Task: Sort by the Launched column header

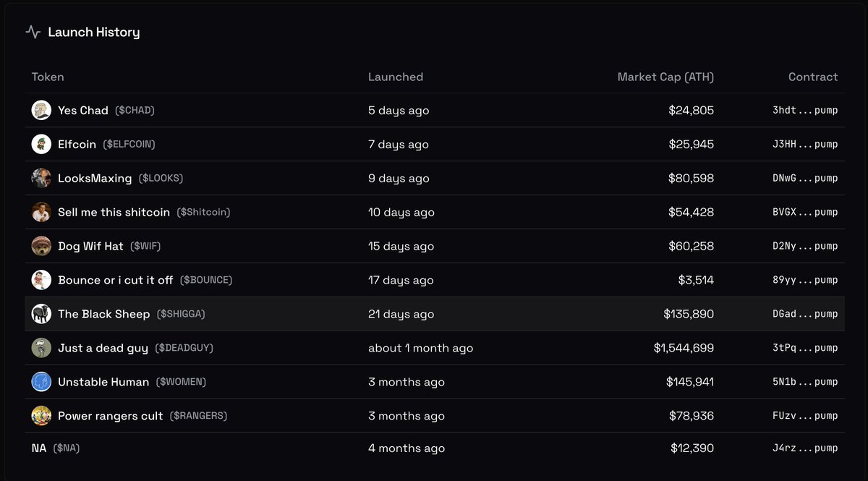Action: (x=395, y=77)
